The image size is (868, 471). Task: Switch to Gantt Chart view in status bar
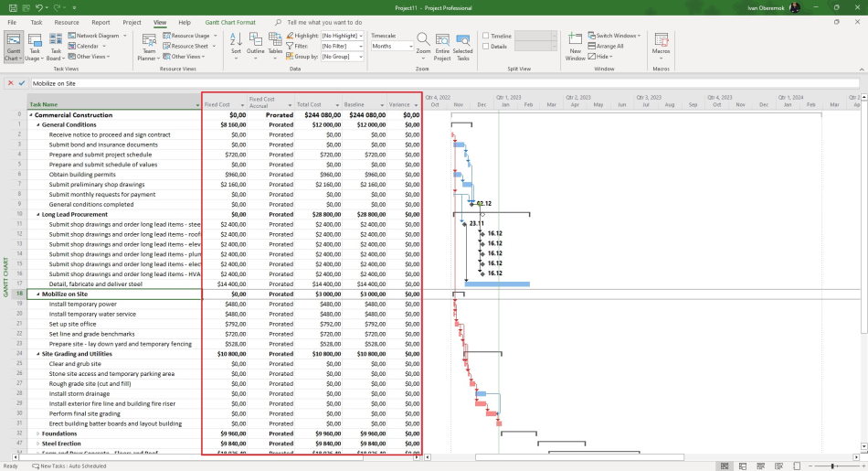click(x=724, y=466)
